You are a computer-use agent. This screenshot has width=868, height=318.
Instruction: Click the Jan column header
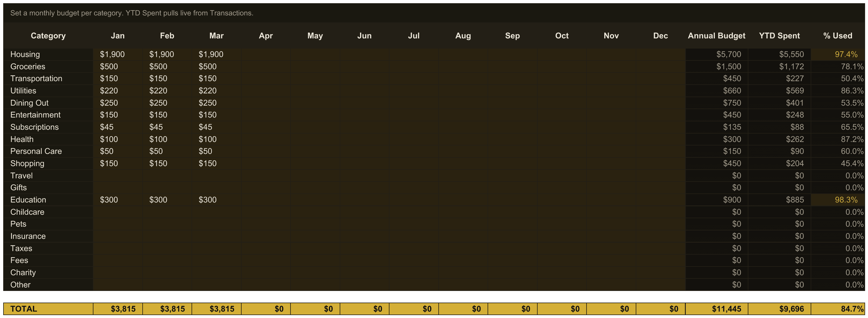[118, 36]
